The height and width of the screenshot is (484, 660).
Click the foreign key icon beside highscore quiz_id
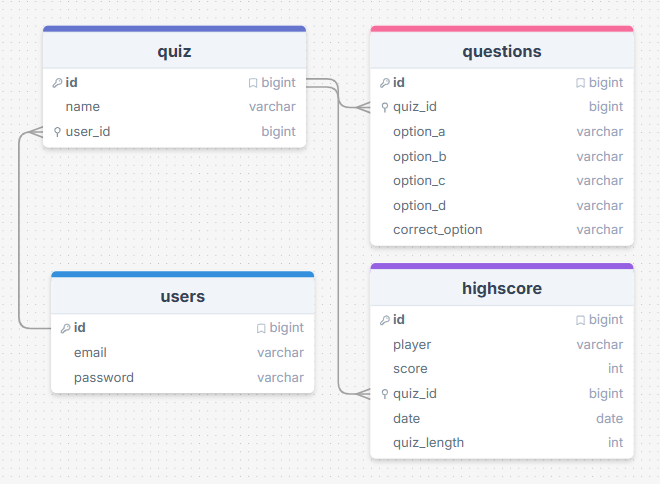point(385,394)
